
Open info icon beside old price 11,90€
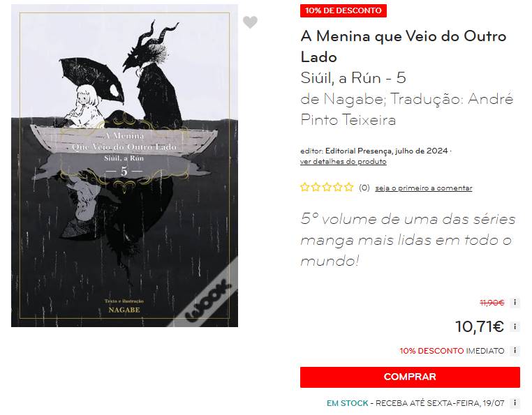[515, 302]
